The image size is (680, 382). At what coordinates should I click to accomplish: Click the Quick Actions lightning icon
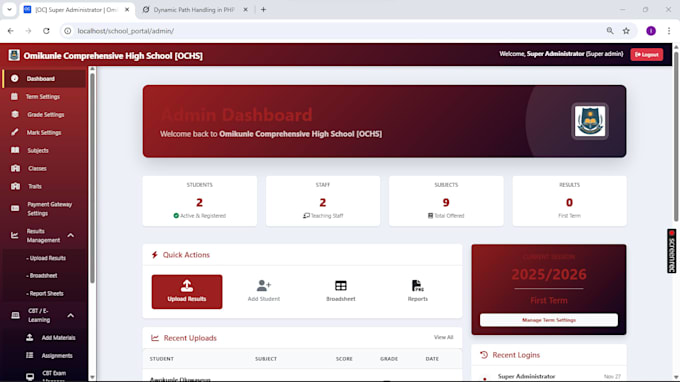coord(154,255)
